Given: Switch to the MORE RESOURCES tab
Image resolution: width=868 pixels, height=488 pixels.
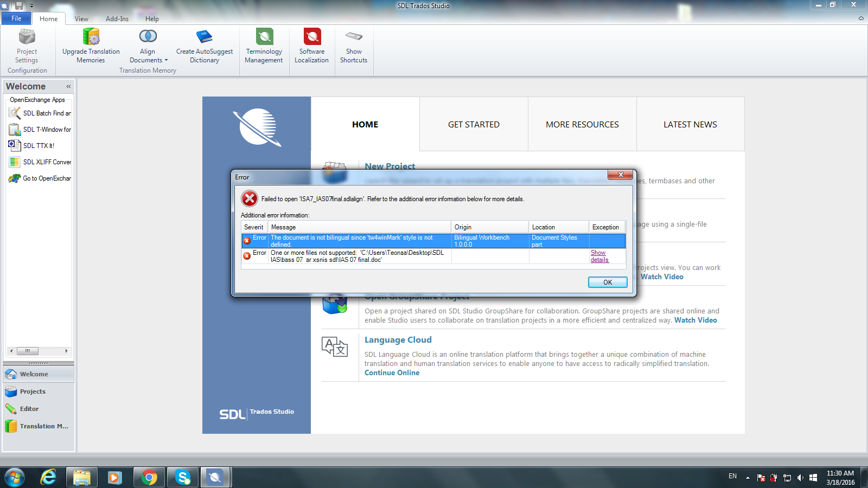Looking at the screenshot, I should [x=582, y=124].
